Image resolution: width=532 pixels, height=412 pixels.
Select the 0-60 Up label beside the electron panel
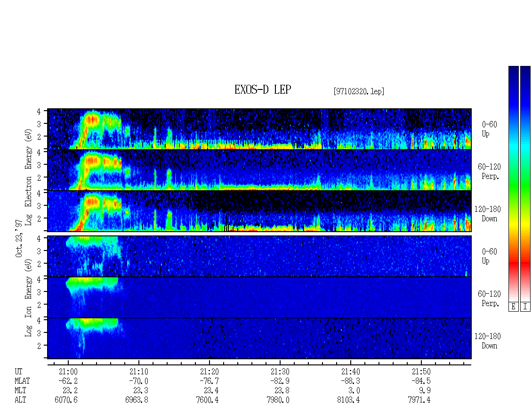tap(489, 129)
